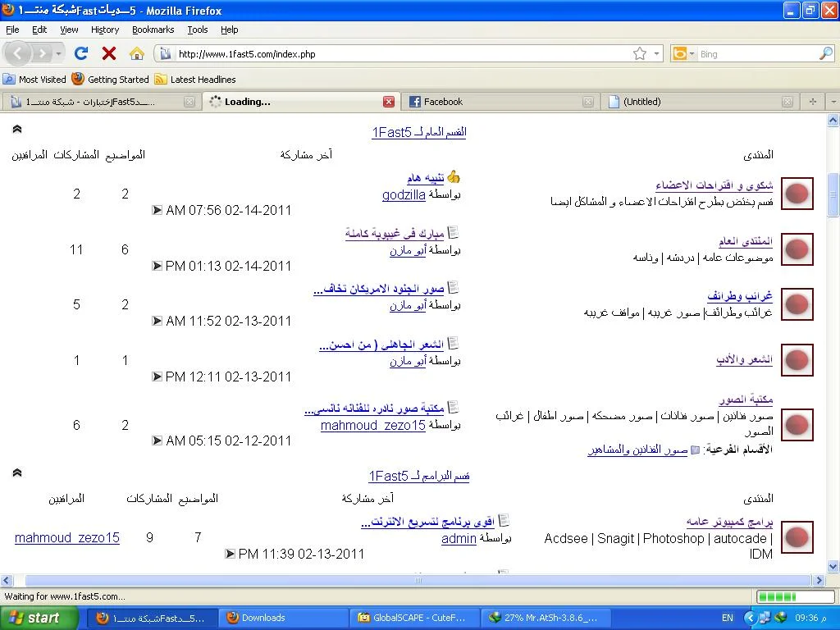Viewport: 840px width, 630px height.
Task: Open godzilla user profile link
Action: point(404,195)
